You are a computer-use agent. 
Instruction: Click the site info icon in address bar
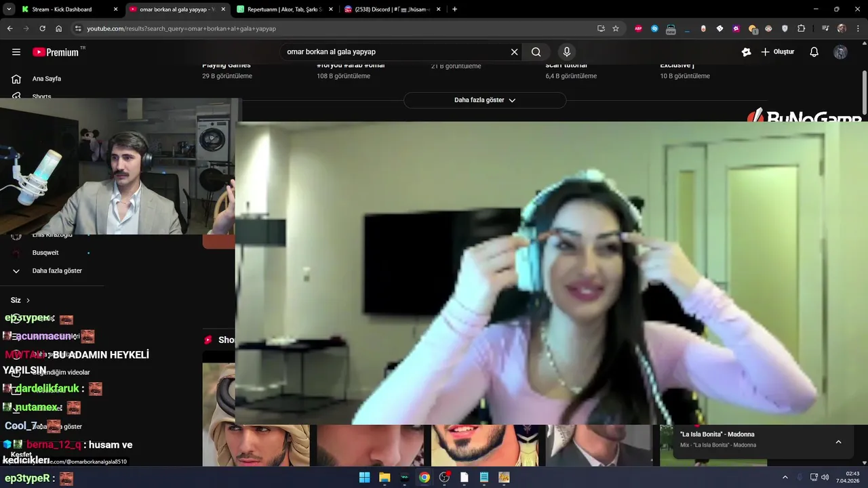coord(78,28)
